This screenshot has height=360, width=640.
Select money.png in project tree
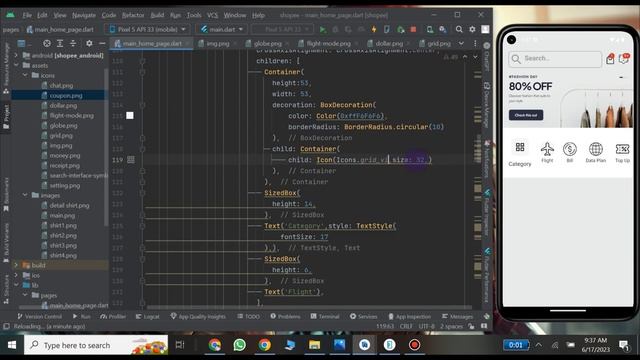[x=64, y=156]
